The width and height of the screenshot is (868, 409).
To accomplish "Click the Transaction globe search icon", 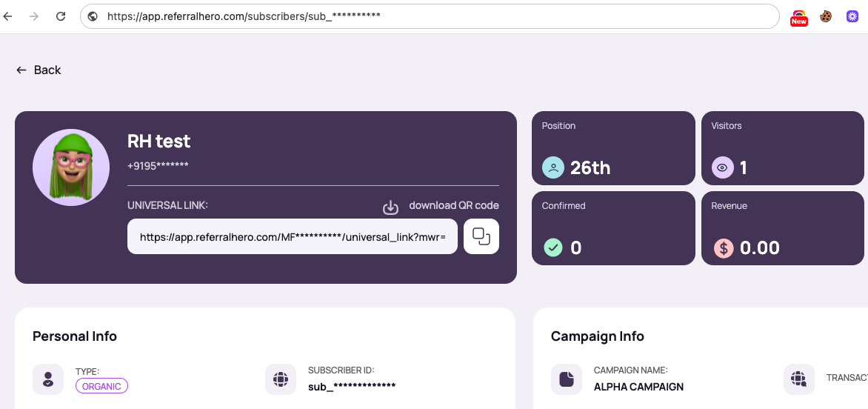I will (799, 379).
